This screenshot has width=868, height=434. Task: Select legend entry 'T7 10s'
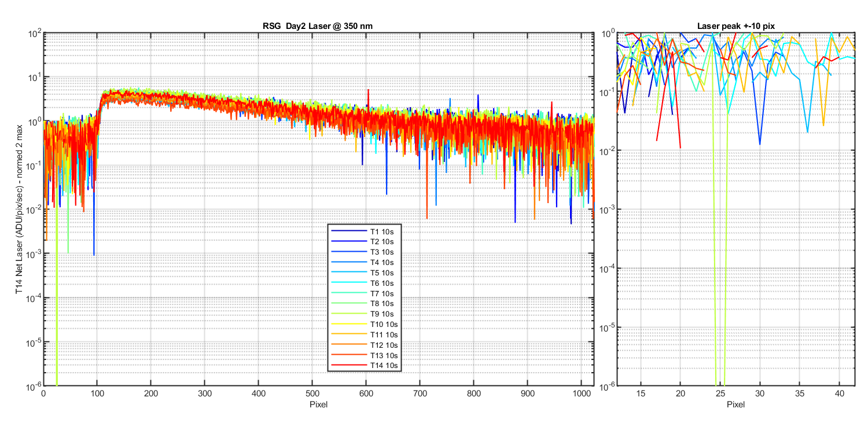[366, 293]
